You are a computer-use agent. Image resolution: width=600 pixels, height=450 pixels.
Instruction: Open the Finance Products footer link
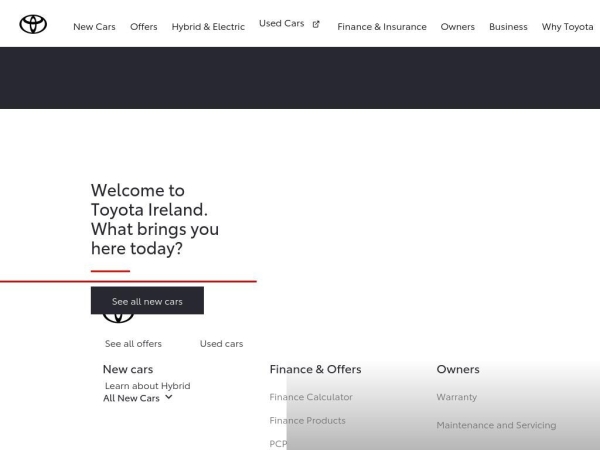[x=307, y=421]
